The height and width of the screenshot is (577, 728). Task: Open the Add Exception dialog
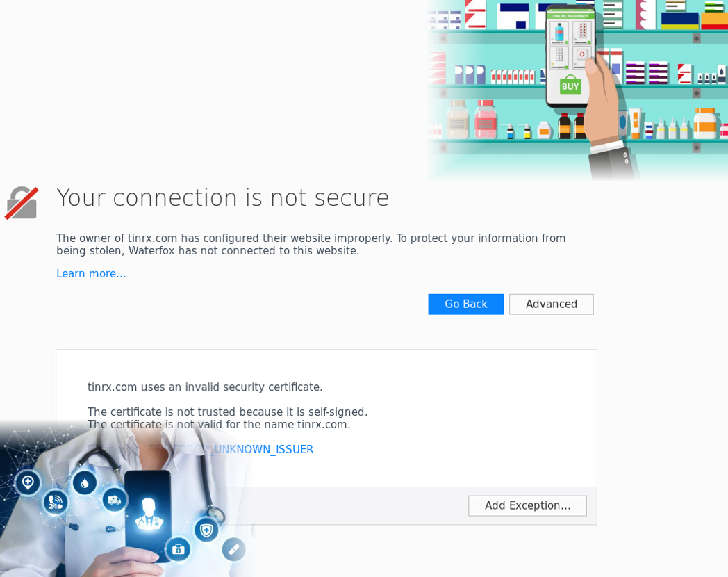pyautogui.click(x=527, y=506)
